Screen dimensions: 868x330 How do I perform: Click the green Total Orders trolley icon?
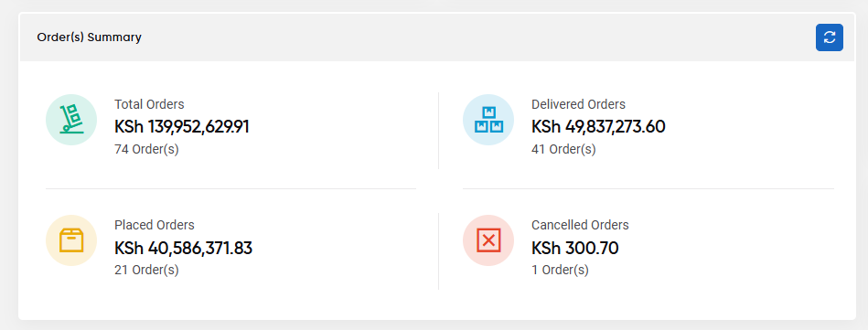click(71, 120)
